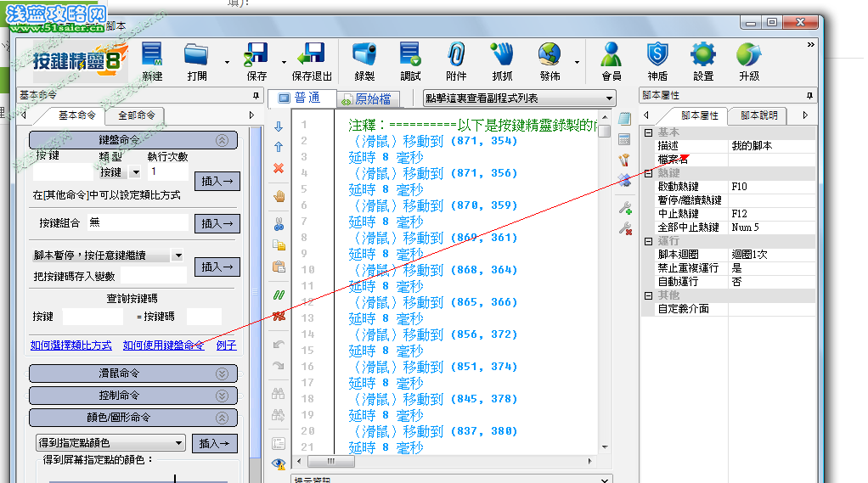This screenshot has height=483, width=868.
Task: Select the 全部命令 tab
Action: coord(136,115)
